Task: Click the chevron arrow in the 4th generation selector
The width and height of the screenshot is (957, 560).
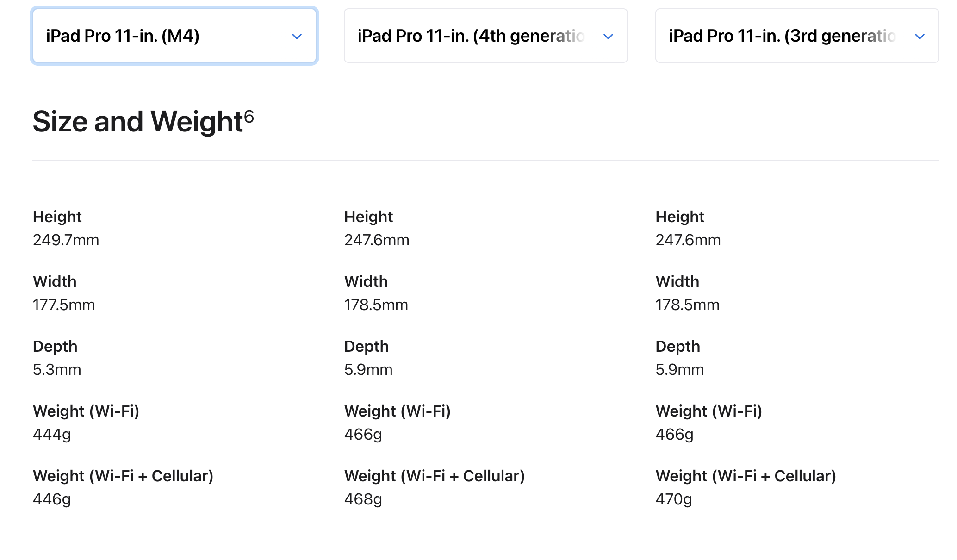Action: coord(609,37)
